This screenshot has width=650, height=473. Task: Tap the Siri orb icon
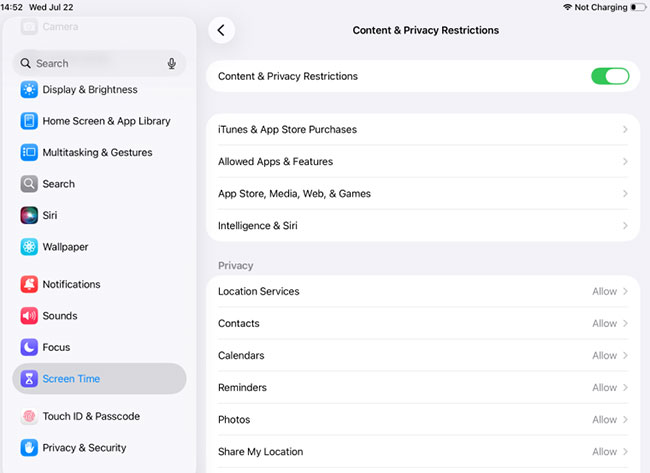29,215
